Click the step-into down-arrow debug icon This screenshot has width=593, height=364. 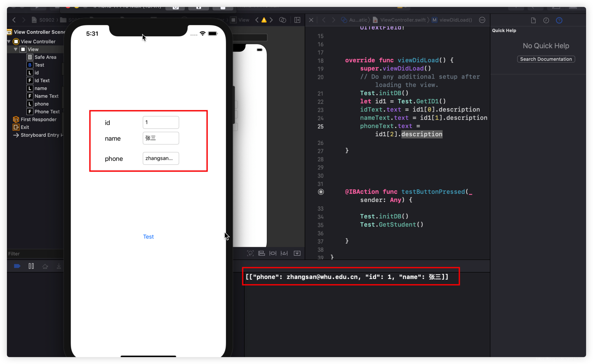(59, 266)
